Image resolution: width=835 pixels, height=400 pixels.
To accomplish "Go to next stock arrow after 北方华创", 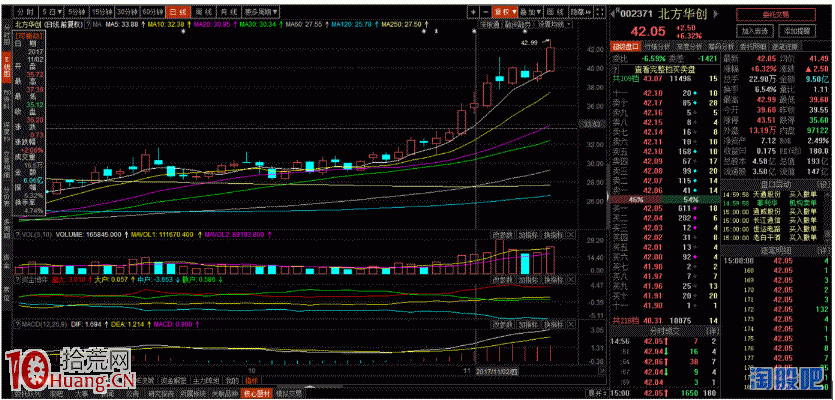I will coord(714,14).
